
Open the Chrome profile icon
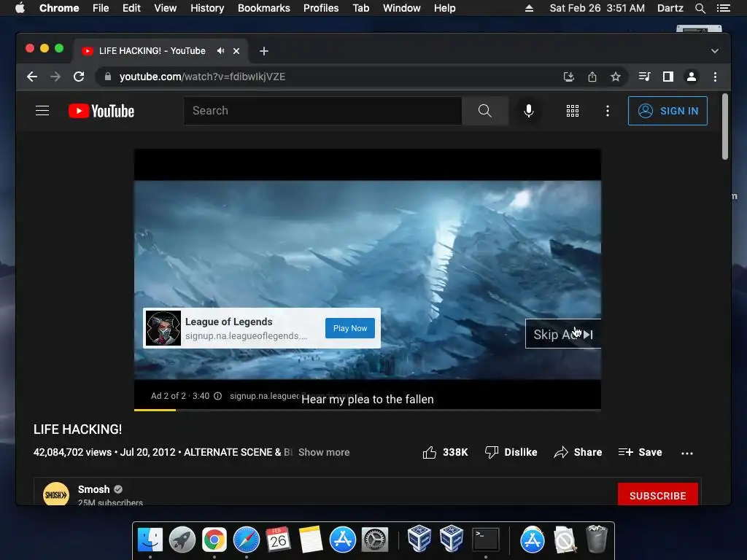click(692, 77)
